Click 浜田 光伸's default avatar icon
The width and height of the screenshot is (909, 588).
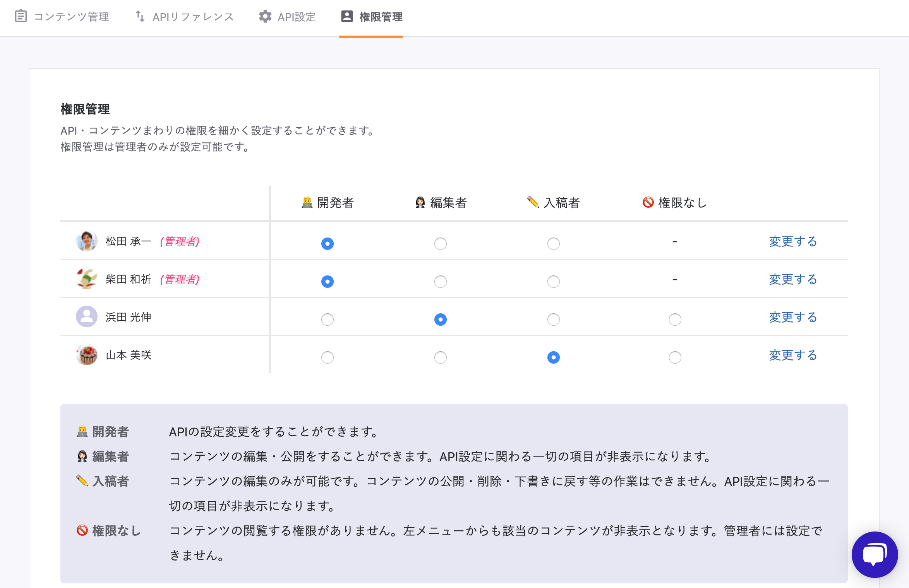[x=87, y=317]
